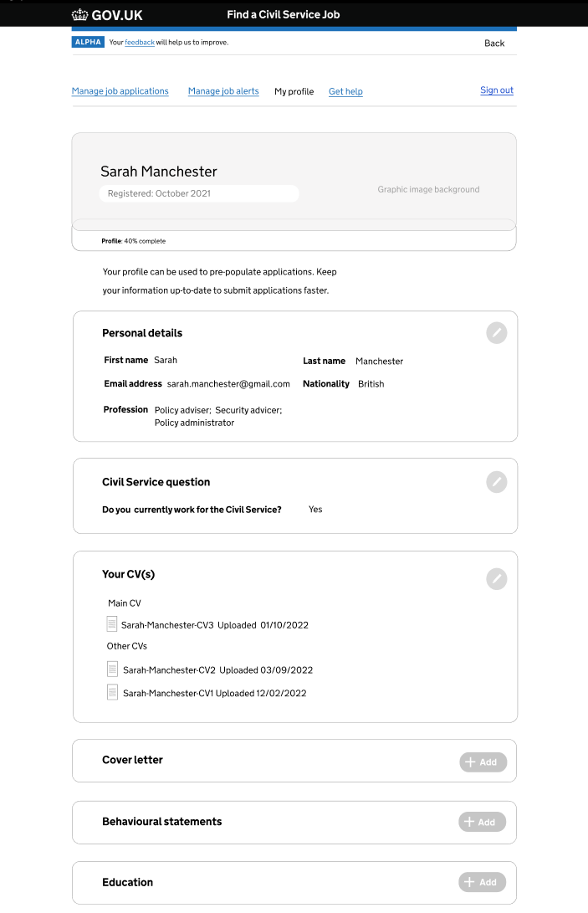Add a Cover letter

[483, 762]
